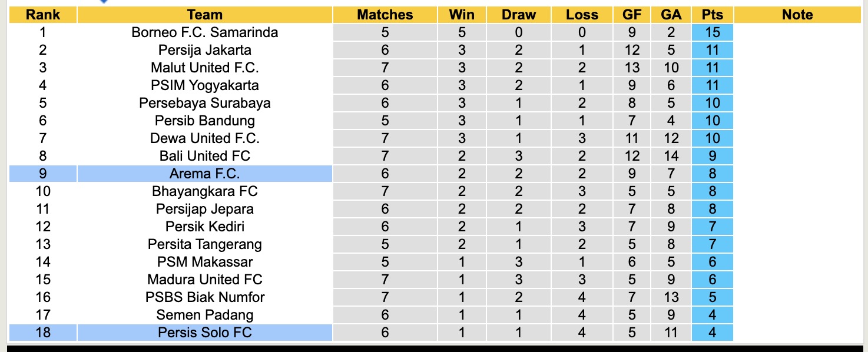The image size is (868, 352).
Task: Click the highlighted rank 18 cell
Action: (43, 333)
